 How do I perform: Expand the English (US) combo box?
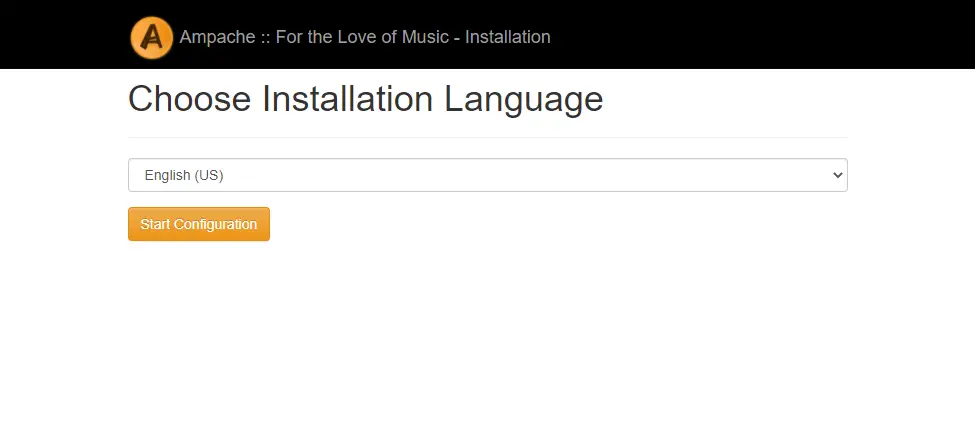(x=488, y=175)
